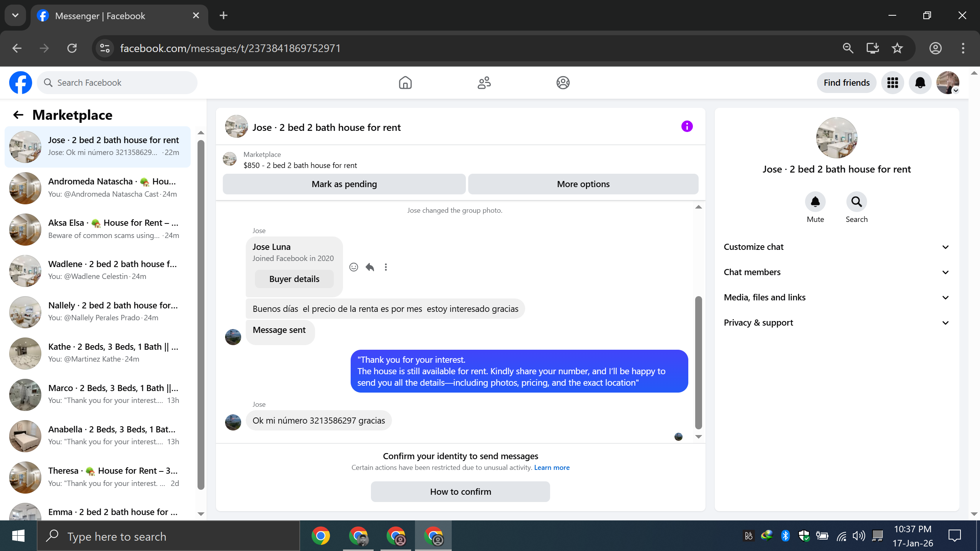
Task: Click the purple conversation info icon
Action: point(687,127)
